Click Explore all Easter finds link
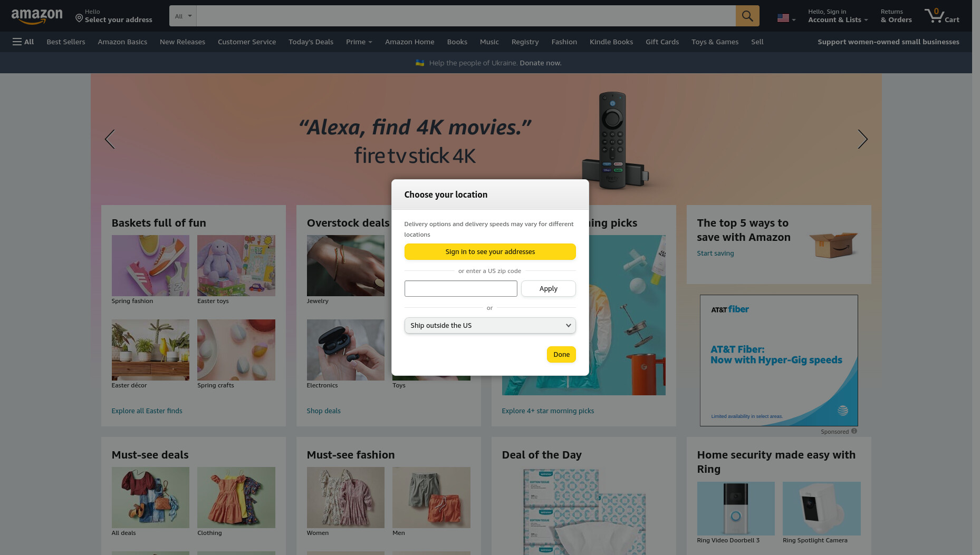The width and height of the screenshot is (980, 555). click(x=147, y=411)
